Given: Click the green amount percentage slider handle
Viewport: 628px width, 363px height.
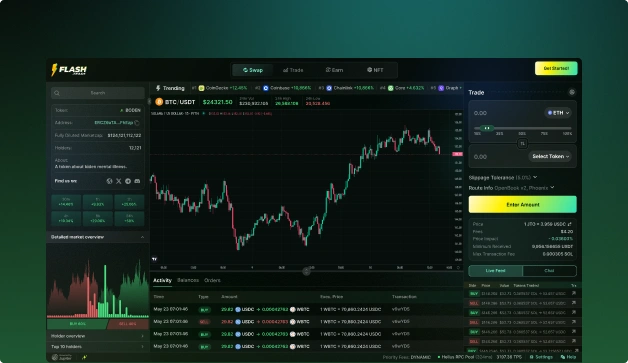Looking at the screenshot, I should coord(487,128).
